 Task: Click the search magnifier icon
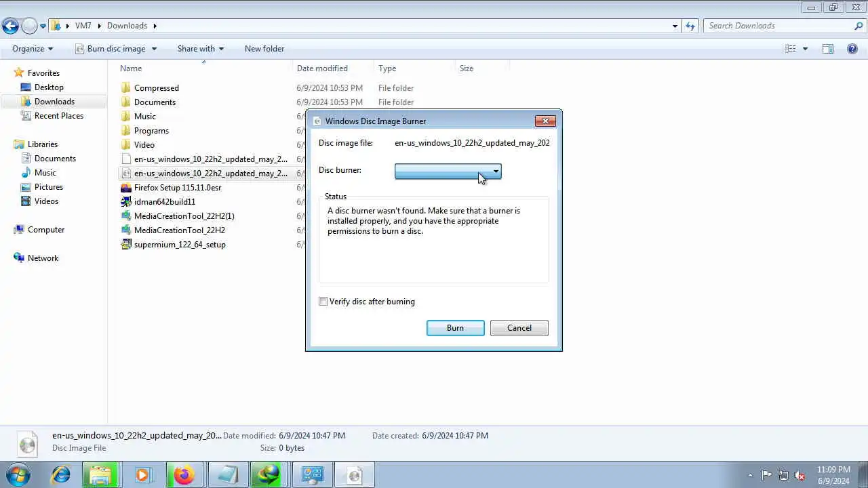point(859,26)
